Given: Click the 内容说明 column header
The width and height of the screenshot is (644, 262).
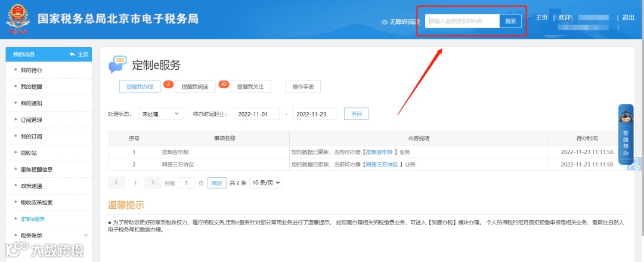Looking at the screenshot, I should point(419,138).
